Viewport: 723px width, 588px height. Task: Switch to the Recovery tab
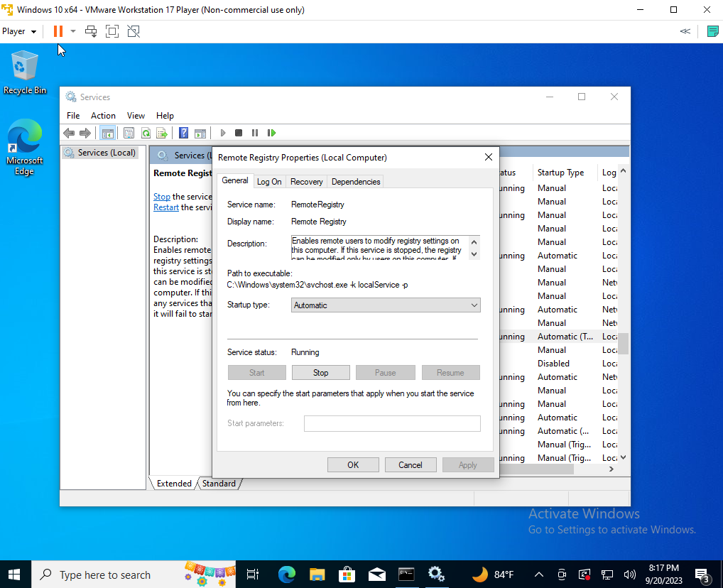(x=307, y=182)
